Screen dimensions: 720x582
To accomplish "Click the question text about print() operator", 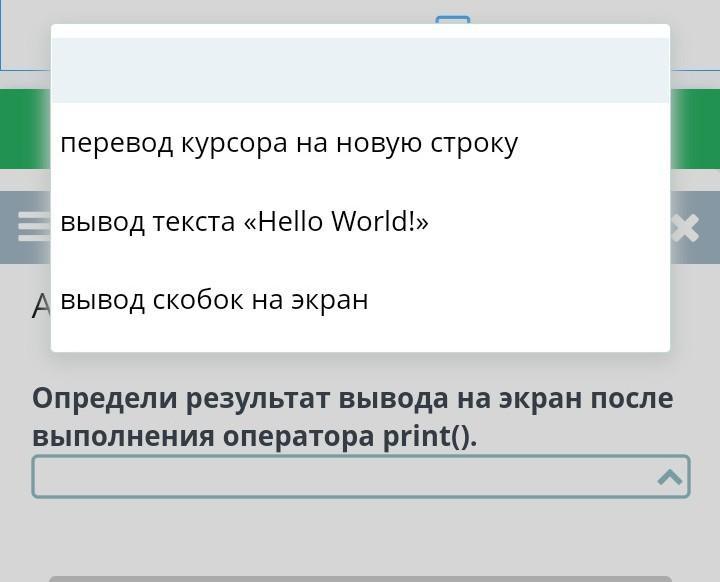I will coord(352,417).
